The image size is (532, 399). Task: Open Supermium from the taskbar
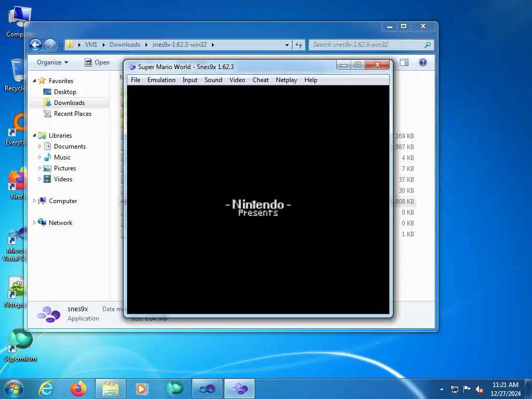pyautogui.click(x=175, y=389)
